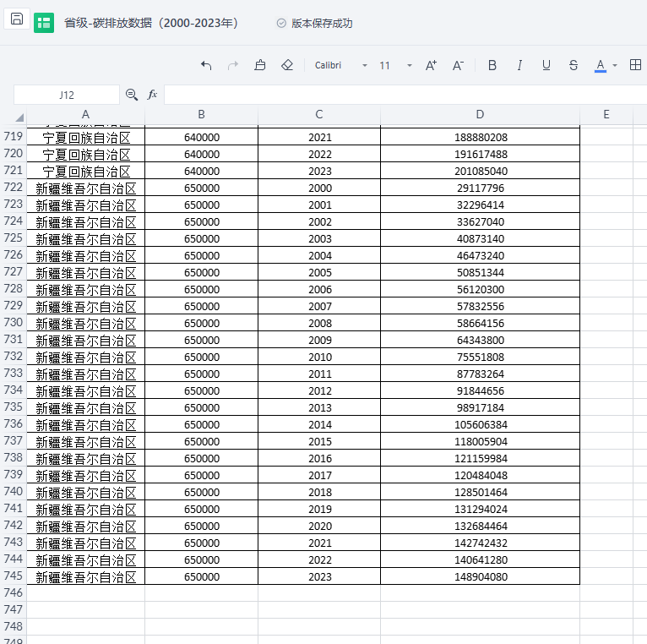647x644 pixels.
Task: Click the 640000 cell in row 721
Action: [x=201, y=171]
